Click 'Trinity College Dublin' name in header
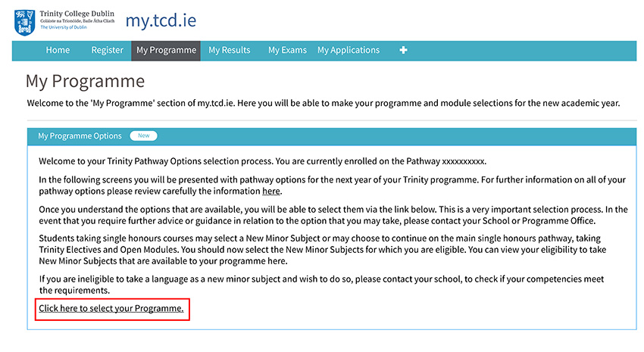This screenshot has width=644, height=352. click(77, 14)
